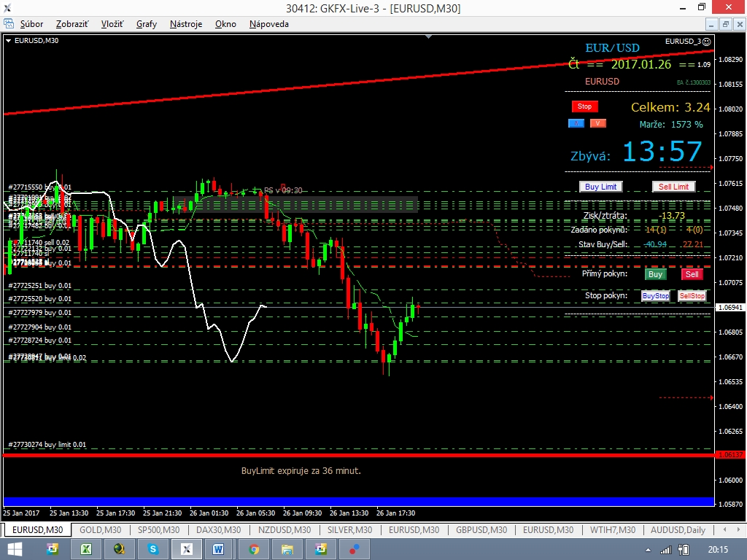
Task: Open Skype from the taskbar
Action: coord(153,549)
